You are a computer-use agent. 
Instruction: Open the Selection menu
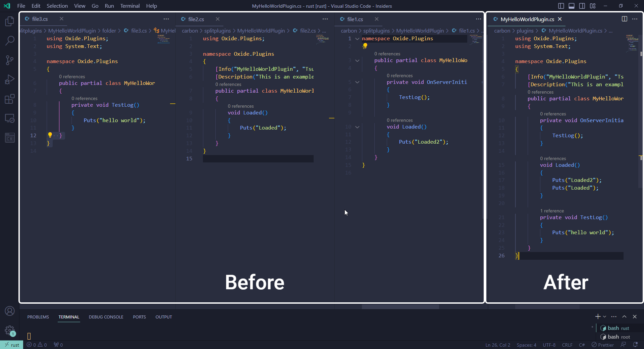pyautogui.click(x=57, y=6)
